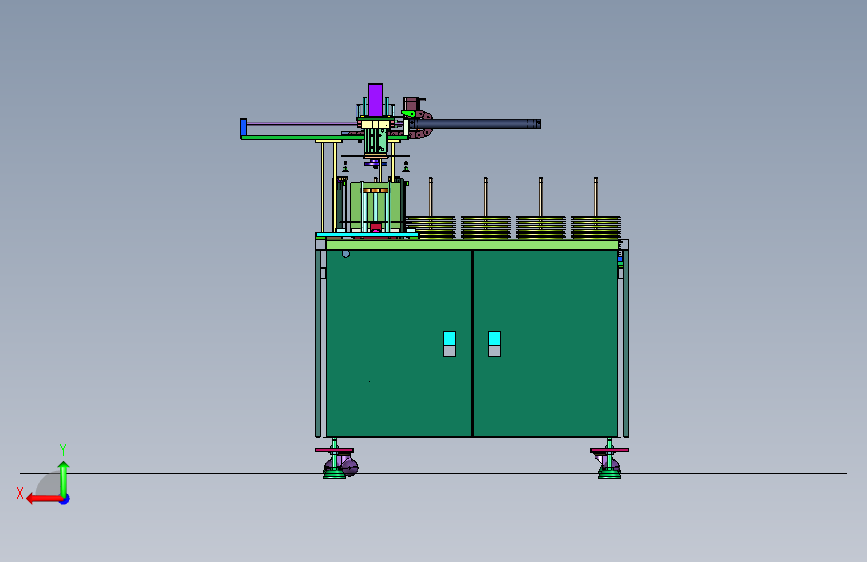Select the brown motor at the top
Viewport: 867px width, 562px height.
tap(412, 104)
